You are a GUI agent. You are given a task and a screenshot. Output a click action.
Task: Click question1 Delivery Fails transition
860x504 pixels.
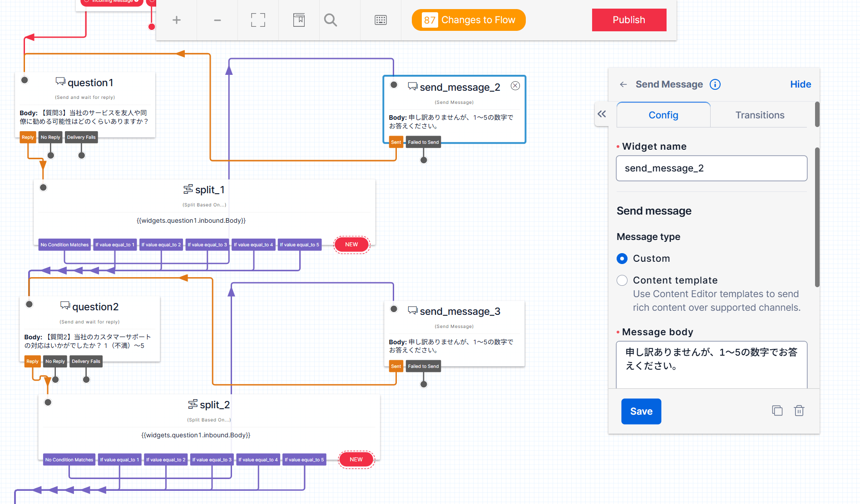81,137
